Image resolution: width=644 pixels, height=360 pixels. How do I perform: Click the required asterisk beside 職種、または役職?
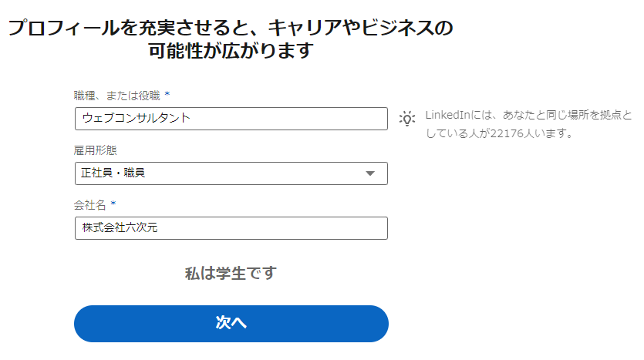pyautogui.click(x=167, y=94)
